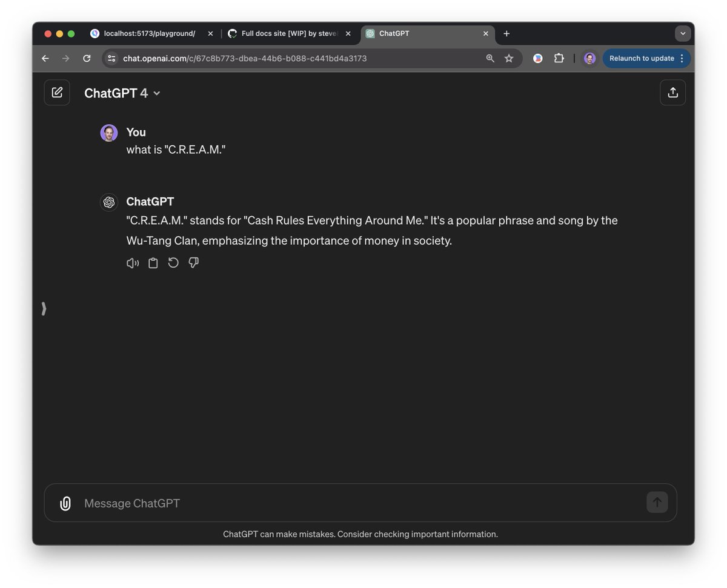This screenshot has height=588, width=727.
Task: Open Chrome three-dot menu
Action: click(x=682, y=58)
